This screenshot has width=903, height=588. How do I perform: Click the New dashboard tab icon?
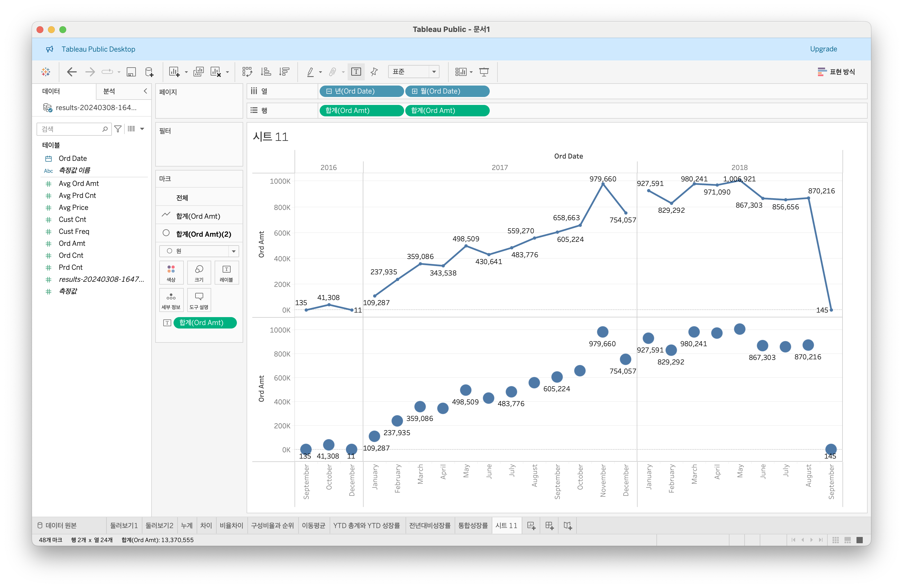tap(549, 526)
